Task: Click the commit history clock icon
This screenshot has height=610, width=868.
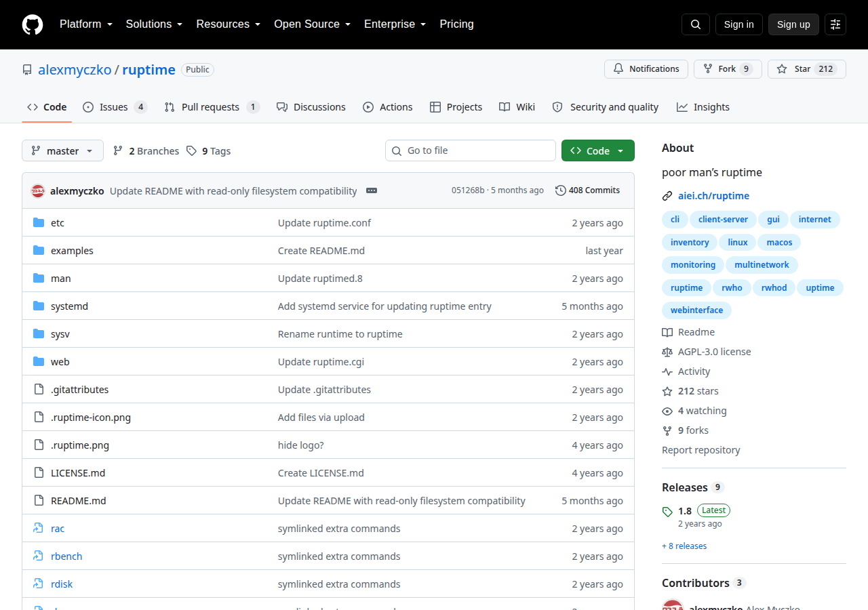Action: 561,190
